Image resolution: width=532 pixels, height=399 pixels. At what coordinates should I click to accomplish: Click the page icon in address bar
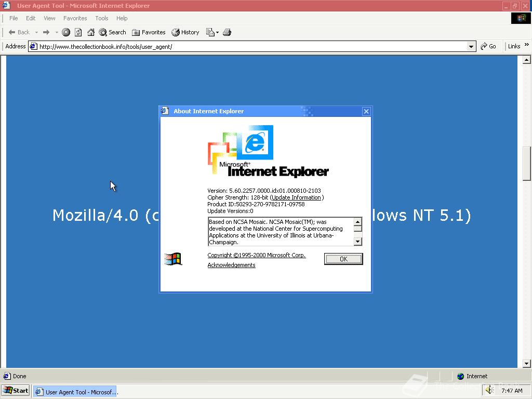[33, 46]
